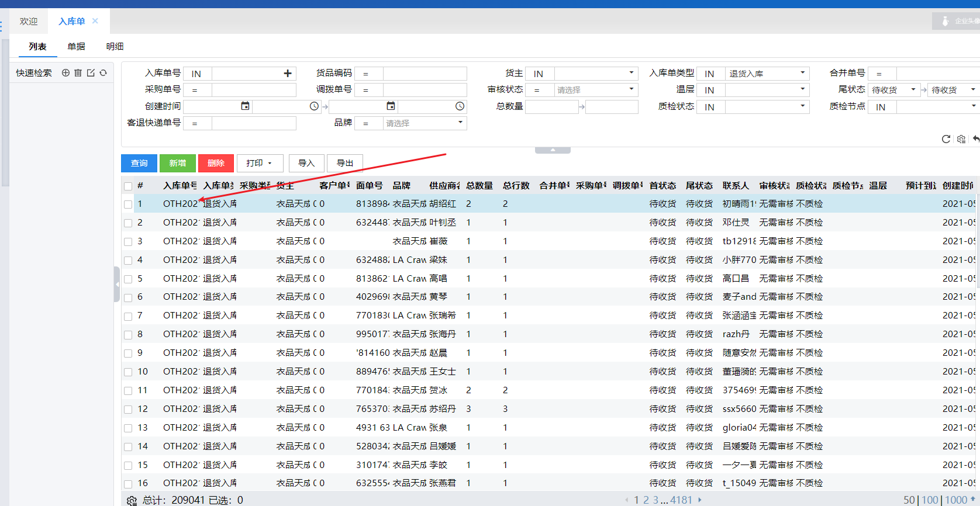This screenshot has height=506, width=980.
Task: Click the reload icon below the filters
Action: [x=946, y=139]
